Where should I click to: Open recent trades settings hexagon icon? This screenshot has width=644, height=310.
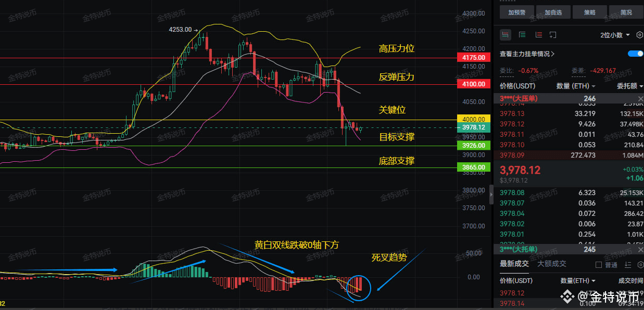click(640, 265)
